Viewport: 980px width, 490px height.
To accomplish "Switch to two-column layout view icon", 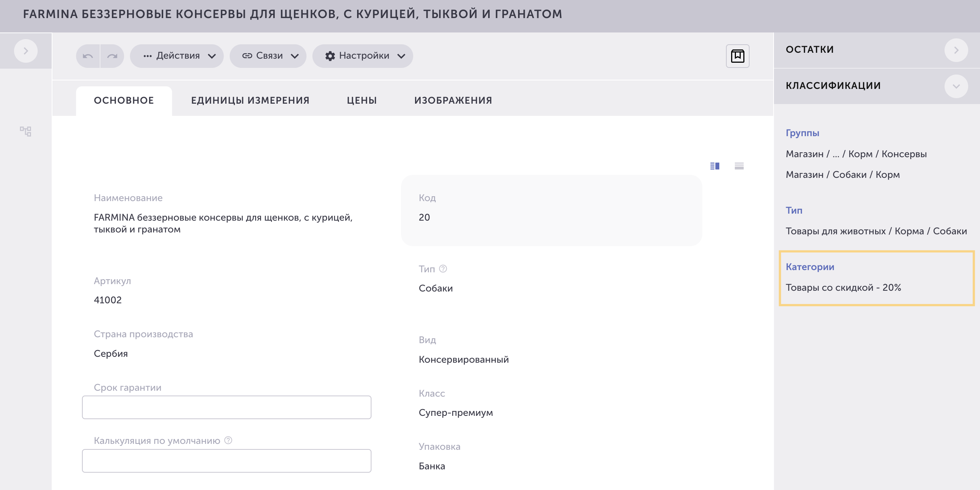I will tap(715, 166).
